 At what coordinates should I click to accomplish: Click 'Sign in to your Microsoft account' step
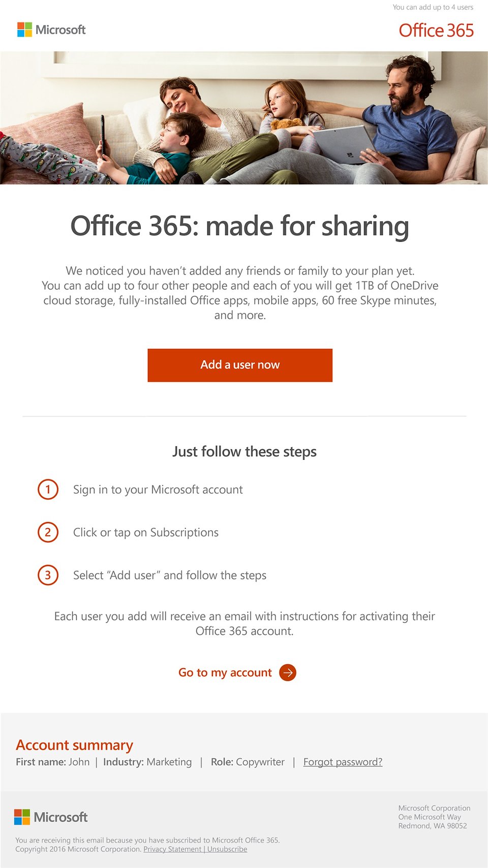tap(158, 490)
